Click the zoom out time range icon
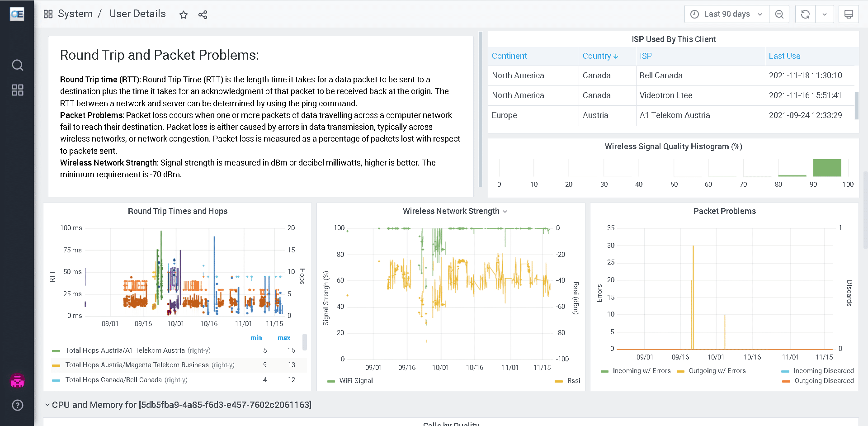 coord(779,14)
